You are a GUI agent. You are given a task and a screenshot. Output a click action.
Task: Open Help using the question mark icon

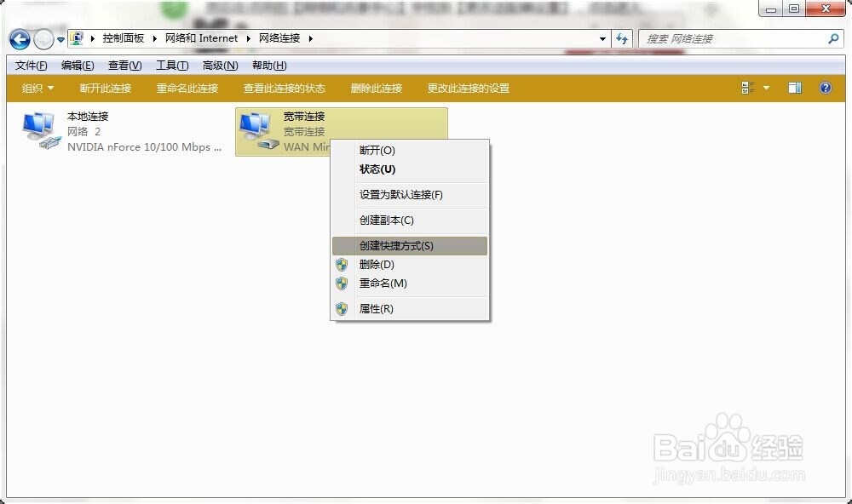825,87
